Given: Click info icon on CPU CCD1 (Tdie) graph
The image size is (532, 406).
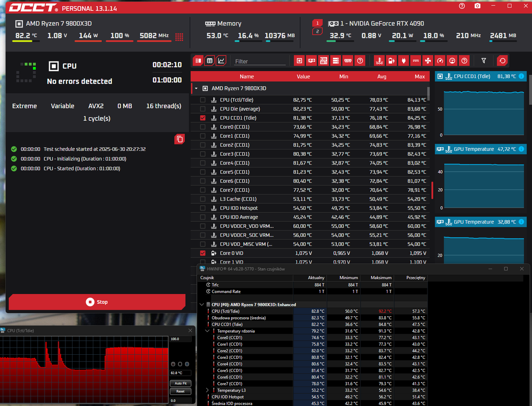Looking at the screenshot, I should [x=521, y=77].
